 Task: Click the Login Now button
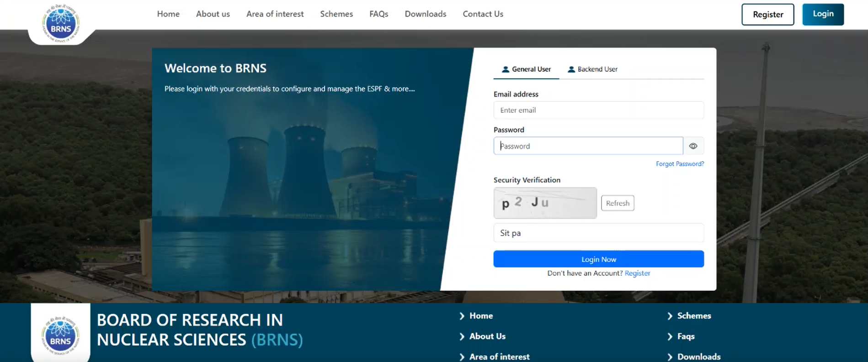(x=599, y=259)
